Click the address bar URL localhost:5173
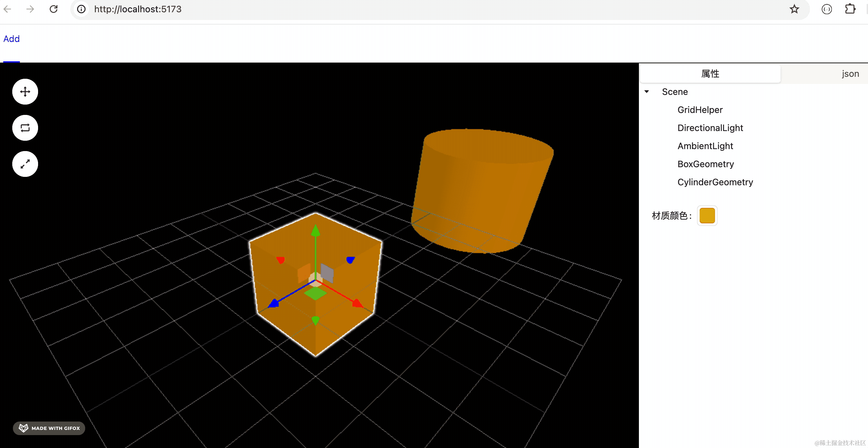 click(137, 9)
